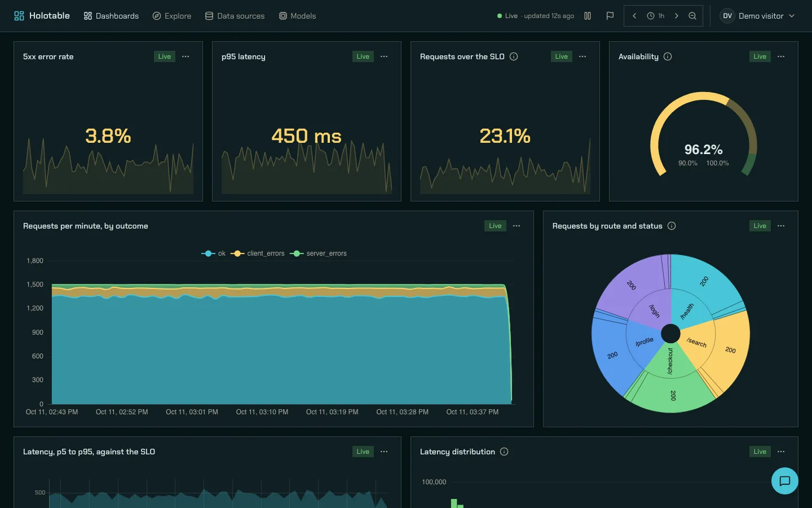Step time range forward with right chevron
Screen dimensions: 812x508
677,16
